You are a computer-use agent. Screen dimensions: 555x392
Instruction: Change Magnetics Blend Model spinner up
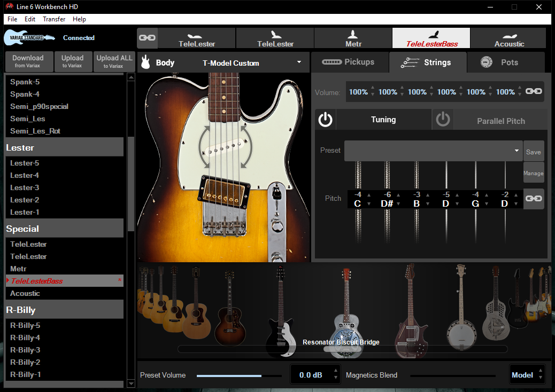click(x=541, y=371)
